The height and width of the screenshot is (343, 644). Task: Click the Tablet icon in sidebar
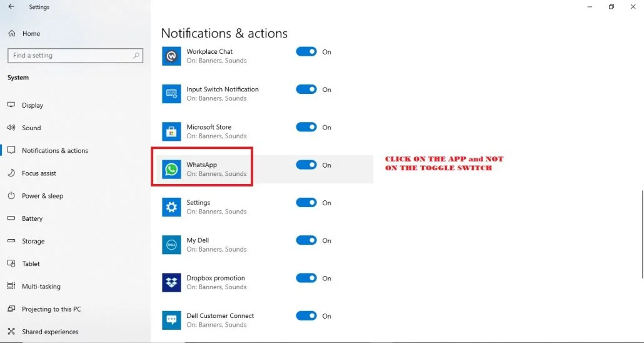point(11,264)
